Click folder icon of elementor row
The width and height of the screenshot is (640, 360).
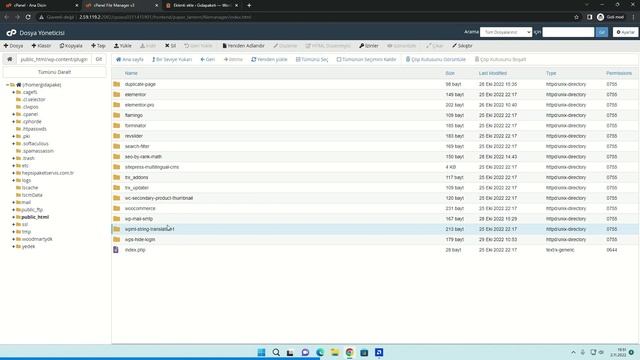[117, 94]
